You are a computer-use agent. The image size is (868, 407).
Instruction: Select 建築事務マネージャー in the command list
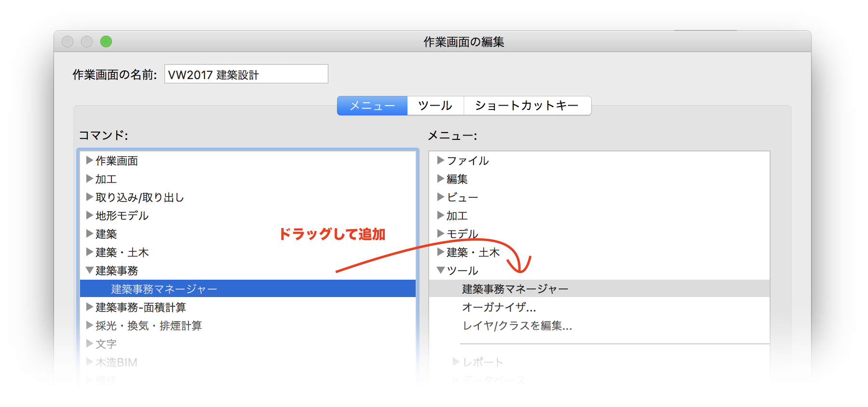tap(248, 288)
